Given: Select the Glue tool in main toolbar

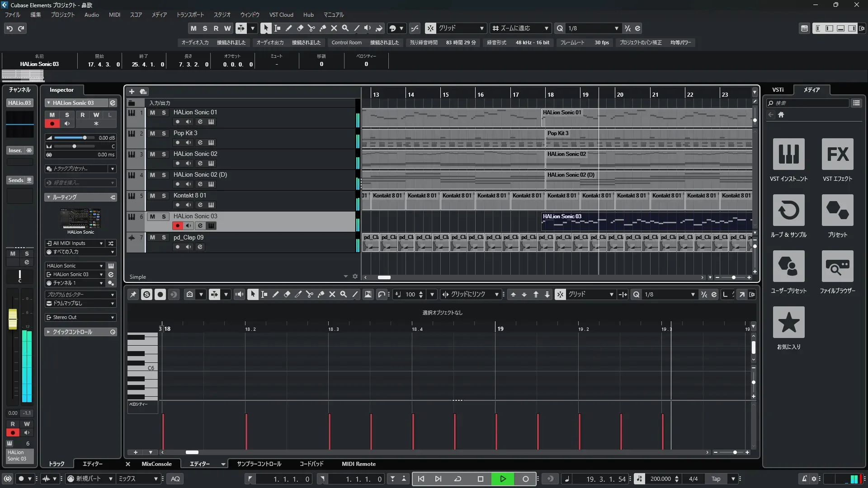Looking at the screenshot, I should pos(322,28).
